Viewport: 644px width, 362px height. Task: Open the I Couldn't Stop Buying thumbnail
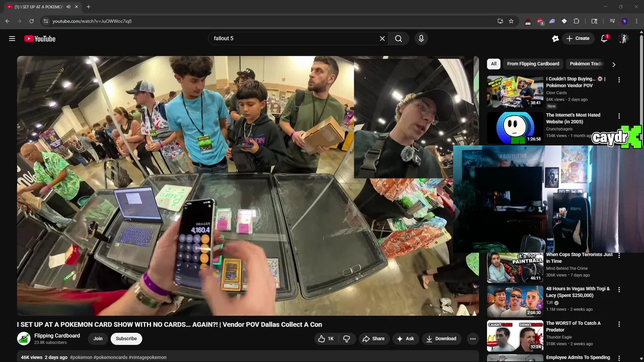point(515,92)
